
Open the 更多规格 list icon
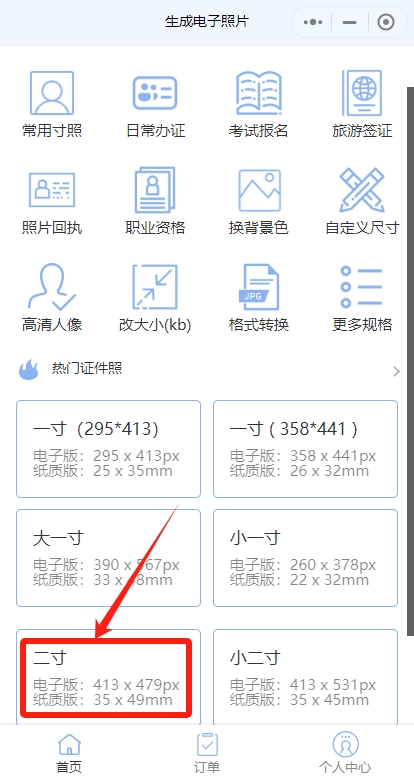[x=362, y=287]
